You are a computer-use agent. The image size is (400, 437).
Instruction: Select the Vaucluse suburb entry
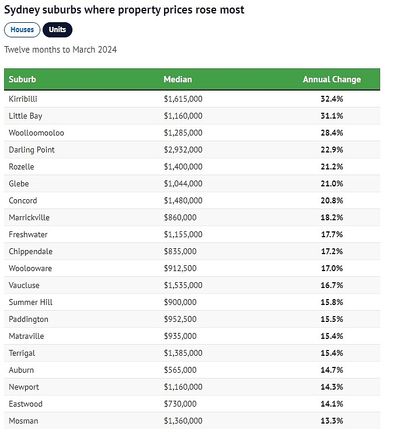coord(24,285)
